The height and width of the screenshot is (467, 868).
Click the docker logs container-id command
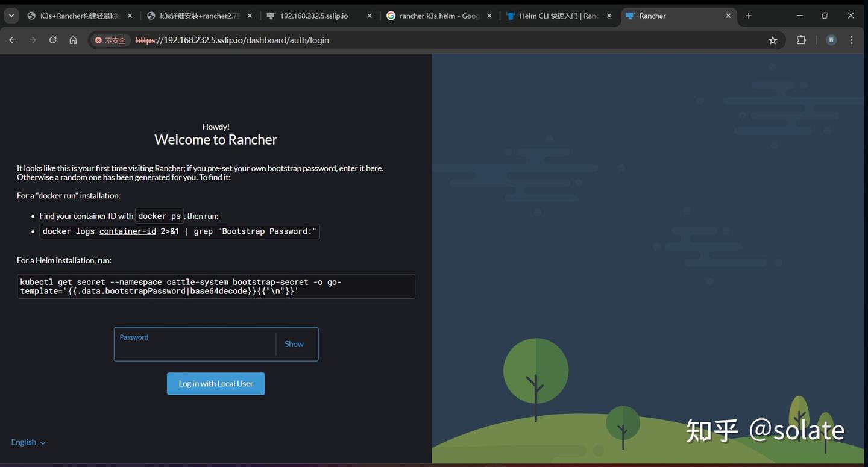[180, 231]
